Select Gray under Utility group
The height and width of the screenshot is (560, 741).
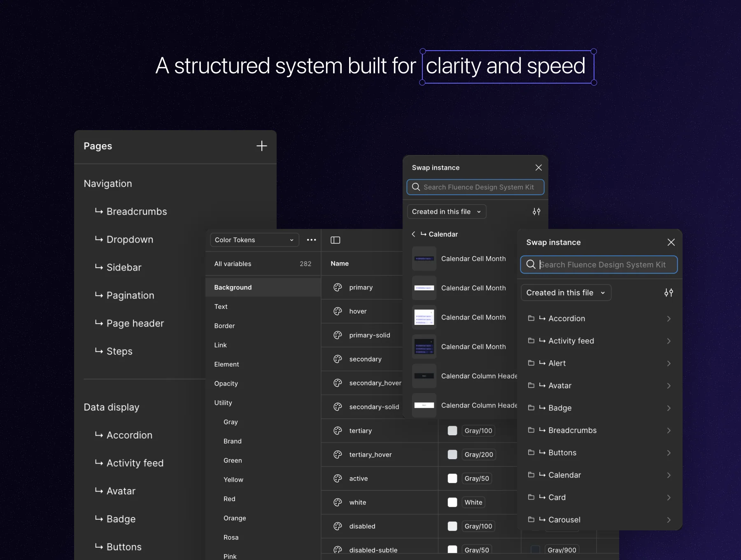click(x=231, y=422)
